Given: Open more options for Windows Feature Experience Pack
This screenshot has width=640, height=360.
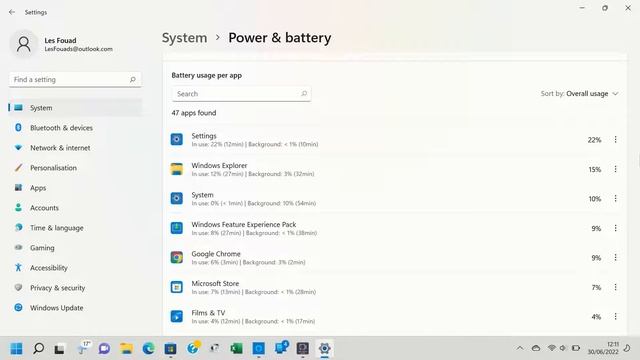Looking at the screenshot, I should click(616, 228).
